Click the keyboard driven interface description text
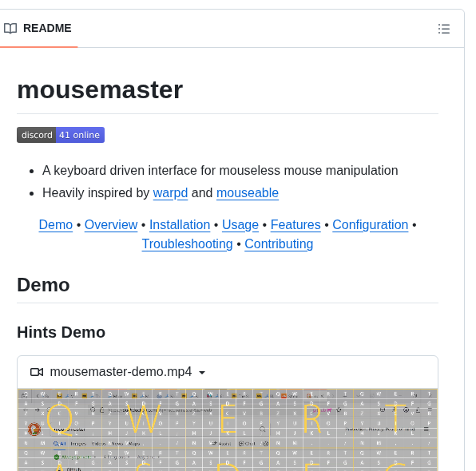Viewport: 476px width, 471px height. (220, 171)
